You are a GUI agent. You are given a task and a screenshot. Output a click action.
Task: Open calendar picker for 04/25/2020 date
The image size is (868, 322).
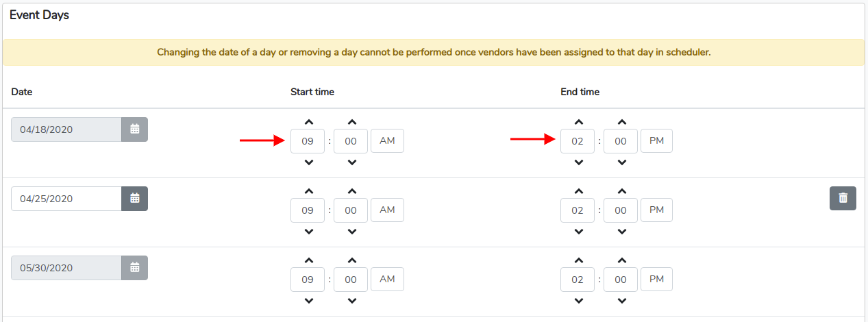tap(135, 199)
